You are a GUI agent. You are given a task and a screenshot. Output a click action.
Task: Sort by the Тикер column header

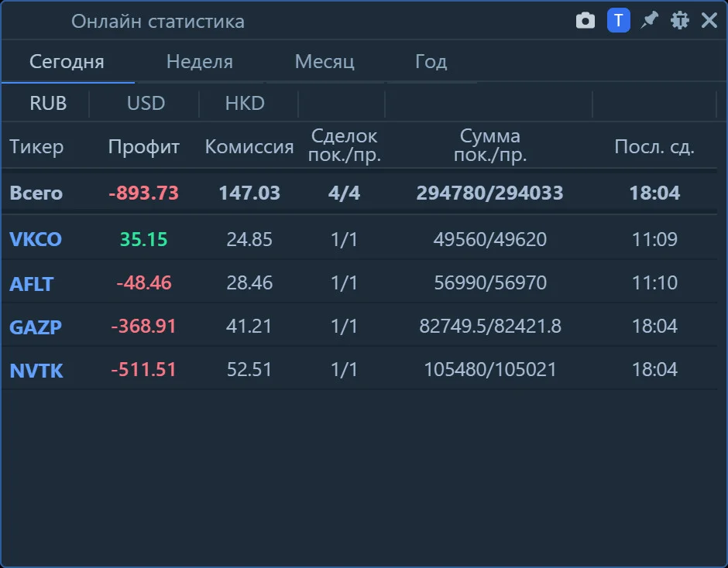click(x=36, y=146)
